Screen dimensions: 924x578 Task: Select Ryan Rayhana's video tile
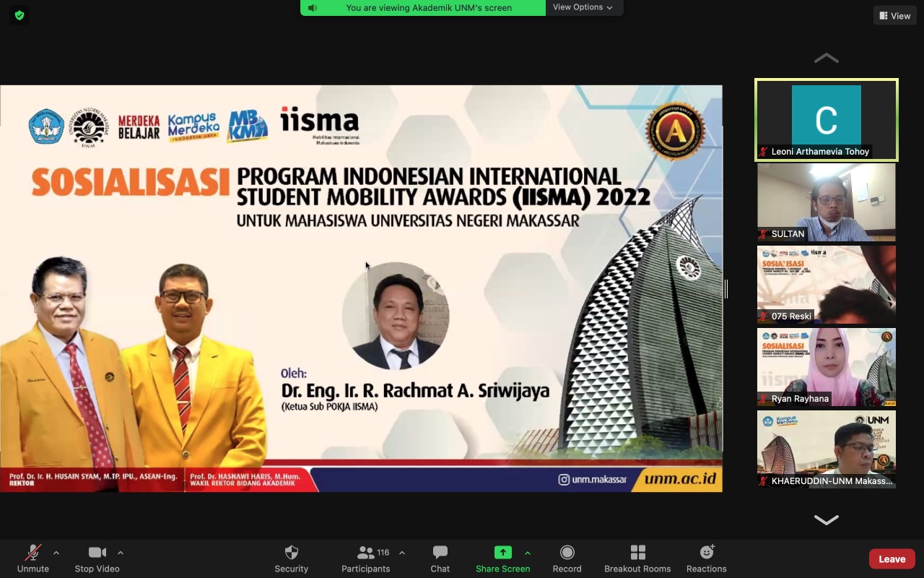pos(827,366)
